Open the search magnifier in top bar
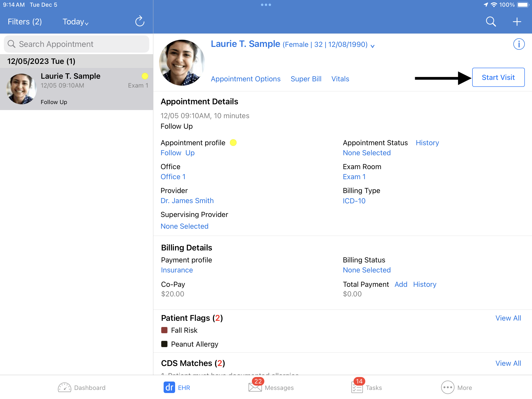 491,22
